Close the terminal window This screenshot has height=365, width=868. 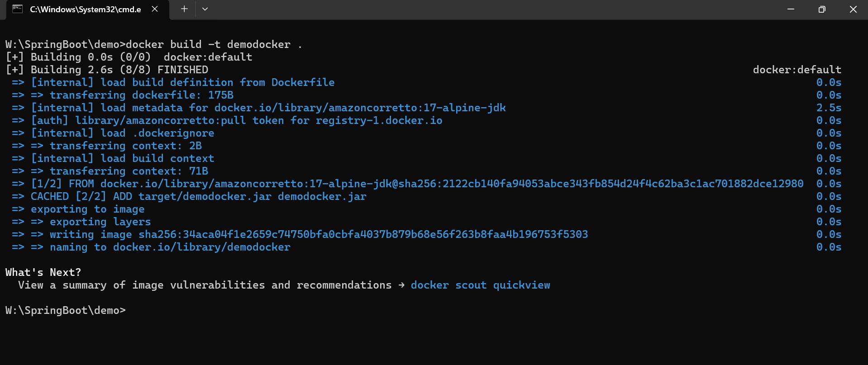point(853,9)
